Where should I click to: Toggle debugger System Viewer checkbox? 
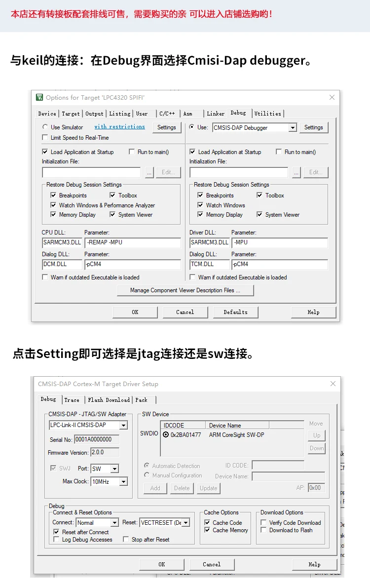259,214
